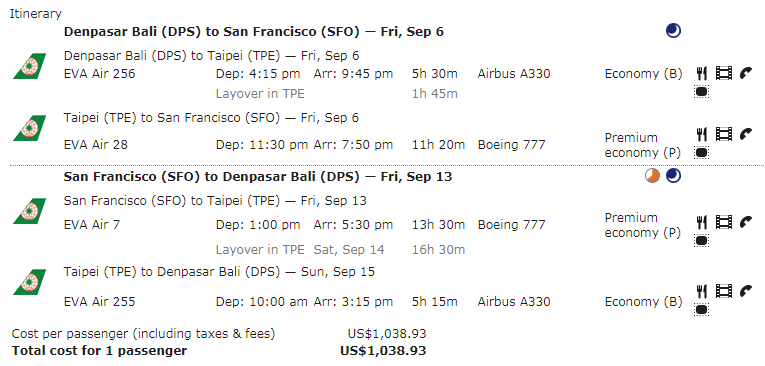Click the in-flight entertainment icon for EVA Air 28
Viewport: 765px width, 366px height.
pyautogui.click(x=724, y=134)
